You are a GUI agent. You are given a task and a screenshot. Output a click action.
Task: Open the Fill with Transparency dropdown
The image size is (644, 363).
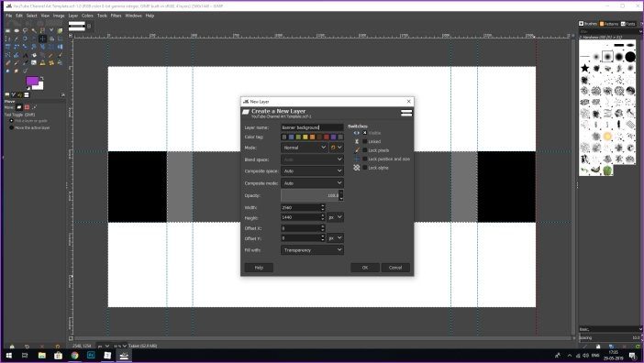point(312,250)
